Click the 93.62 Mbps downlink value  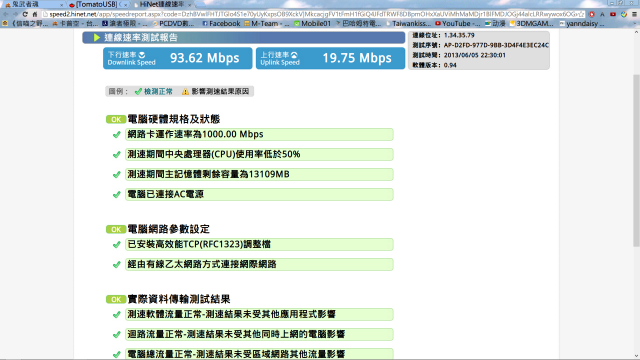[x=204, y=58]
